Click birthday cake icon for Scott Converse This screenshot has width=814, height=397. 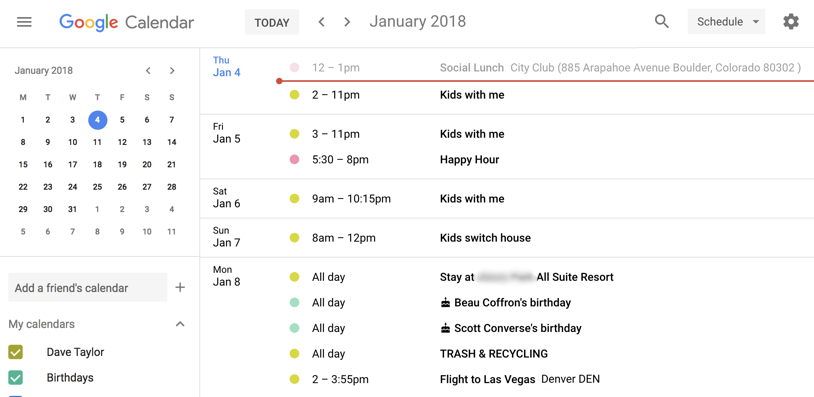tap(445, 328)
